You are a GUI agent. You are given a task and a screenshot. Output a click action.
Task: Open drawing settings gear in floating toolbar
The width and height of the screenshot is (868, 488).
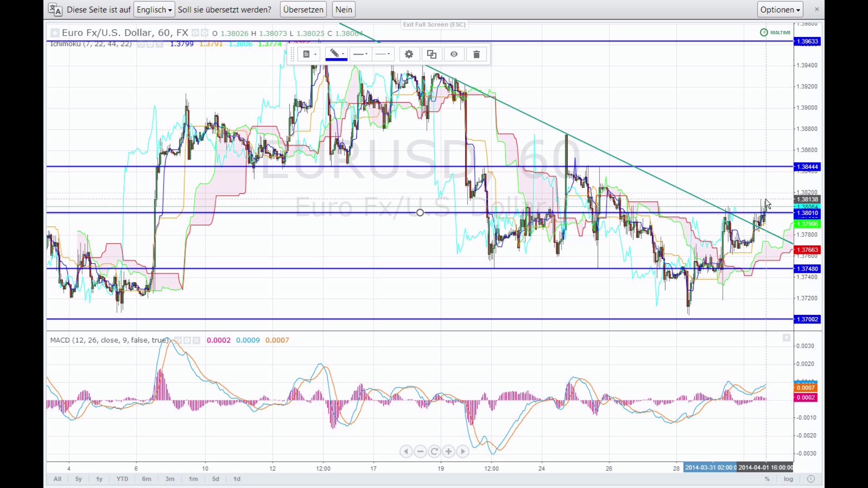(409, 54)
